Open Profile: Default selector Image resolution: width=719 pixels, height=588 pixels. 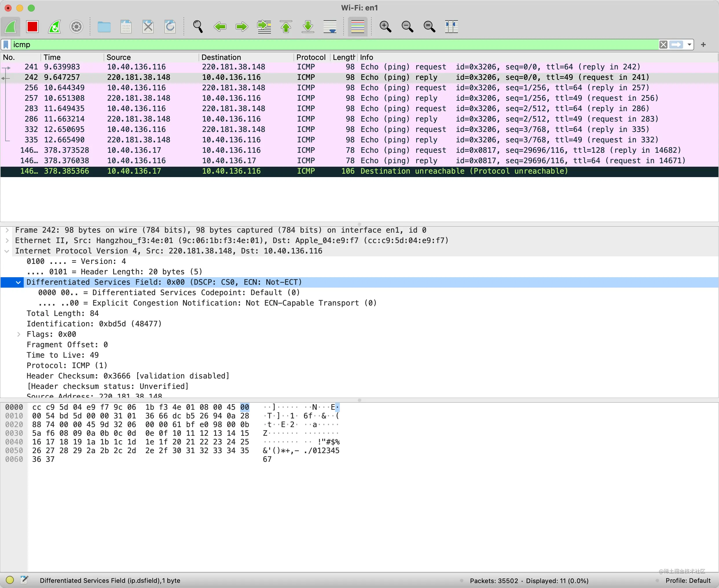pos(688,580)
